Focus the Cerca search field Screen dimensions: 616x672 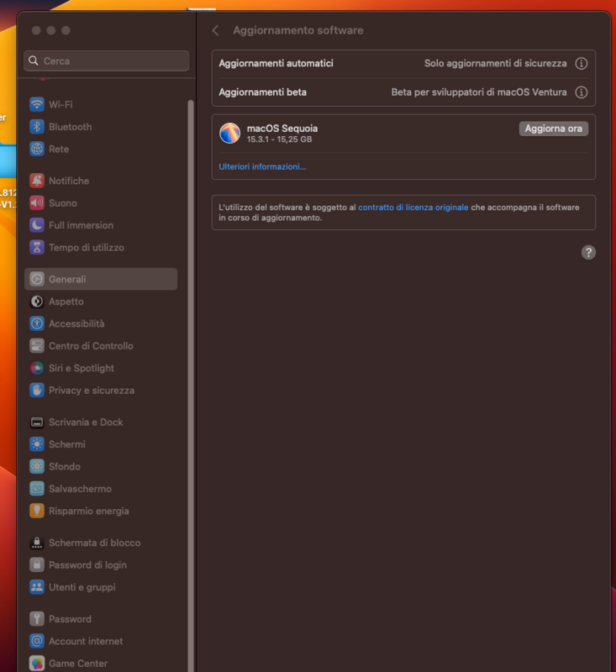[x=107, y=60]
